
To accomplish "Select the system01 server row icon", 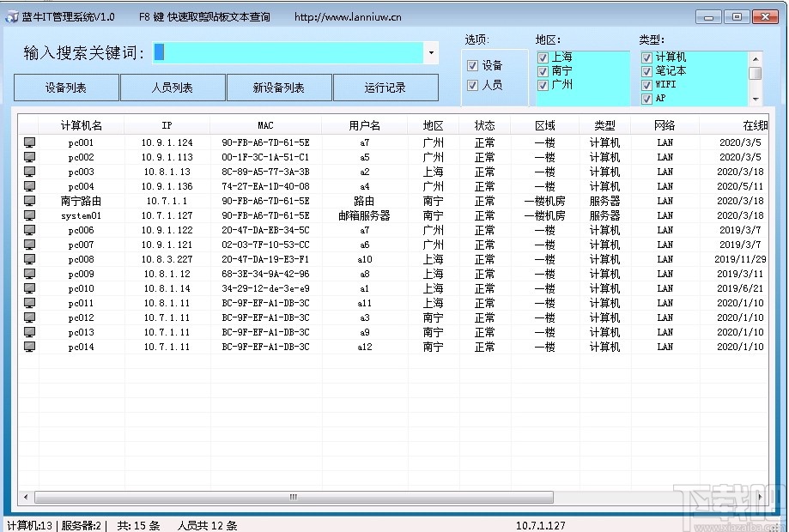I will (x=29, y=215).
